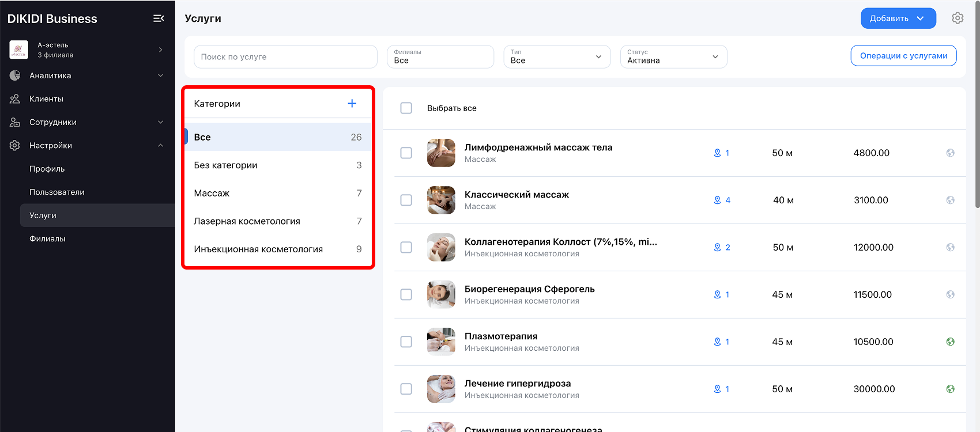Click globe icon for Лимфодренажный массаж тела

point(951,153)
